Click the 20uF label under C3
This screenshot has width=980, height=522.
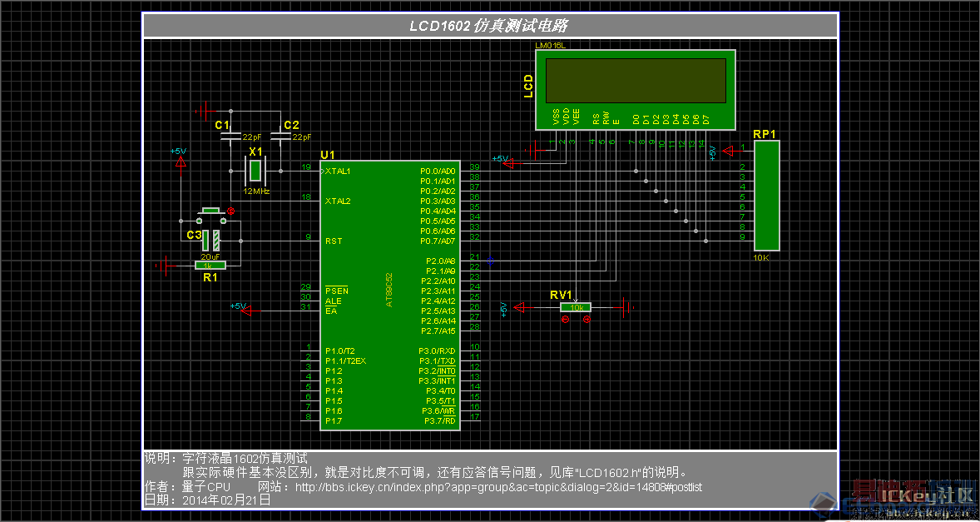[210, 257]
